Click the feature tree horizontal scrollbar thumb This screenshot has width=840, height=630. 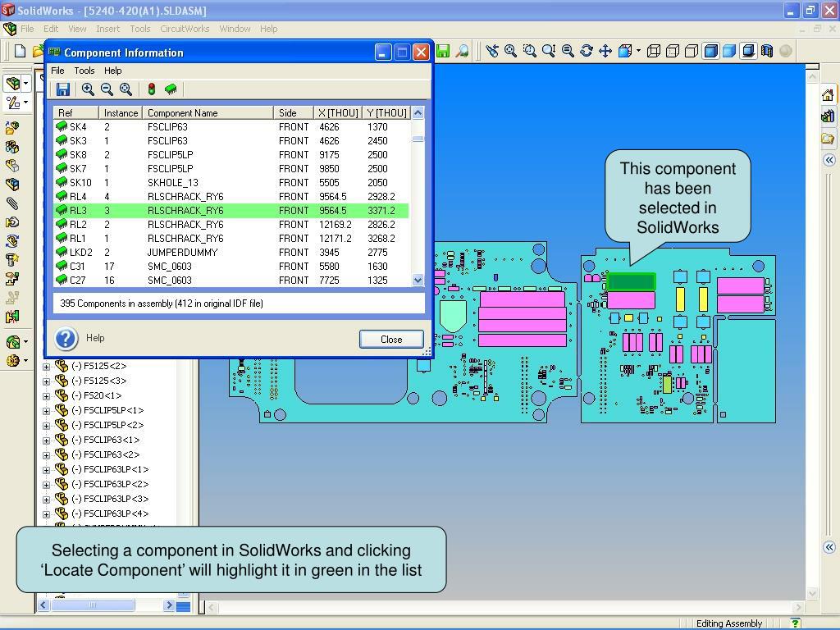pos(92,605)
